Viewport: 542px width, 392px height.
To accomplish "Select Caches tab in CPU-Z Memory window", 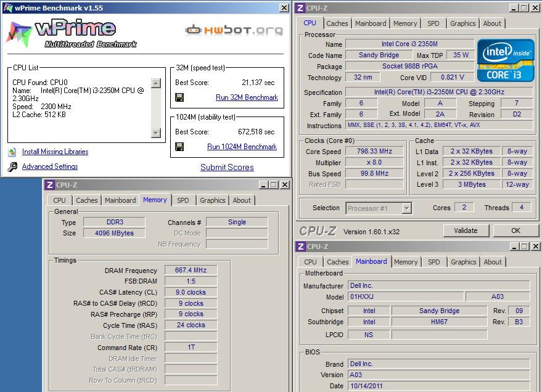I will point(87,200).
